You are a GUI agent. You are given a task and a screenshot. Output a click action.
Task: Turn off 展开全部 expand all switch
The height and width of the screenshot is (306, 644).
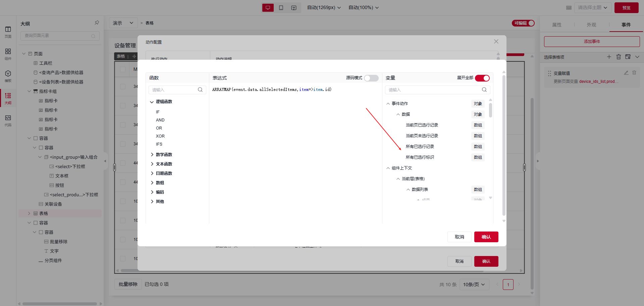coord(482,78)
